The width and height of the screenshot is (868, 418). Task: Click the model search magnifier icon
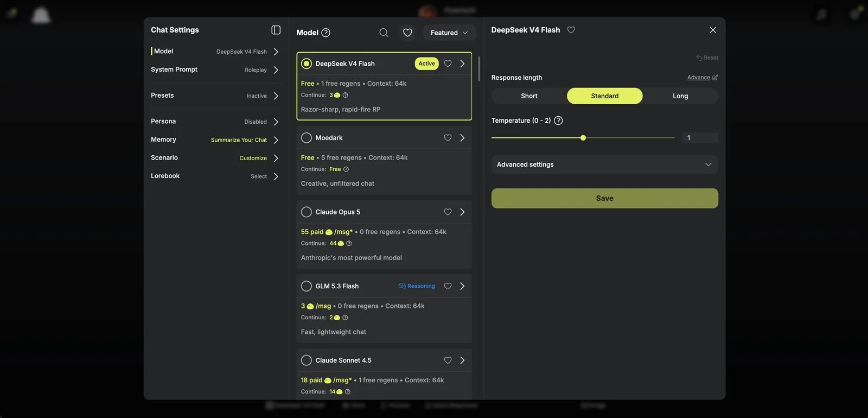[x=384, y=33]
